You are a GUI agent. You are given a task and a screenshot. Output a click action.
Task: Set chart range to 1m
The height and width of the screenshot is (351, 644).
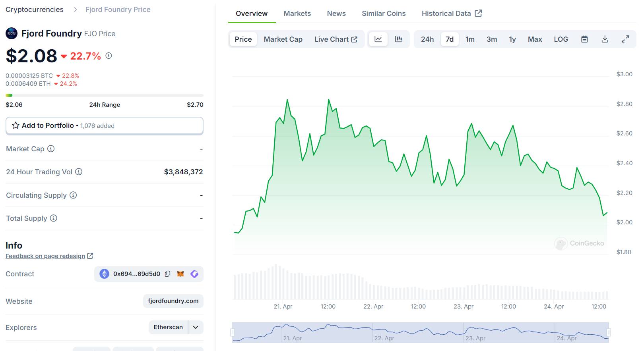470,39
